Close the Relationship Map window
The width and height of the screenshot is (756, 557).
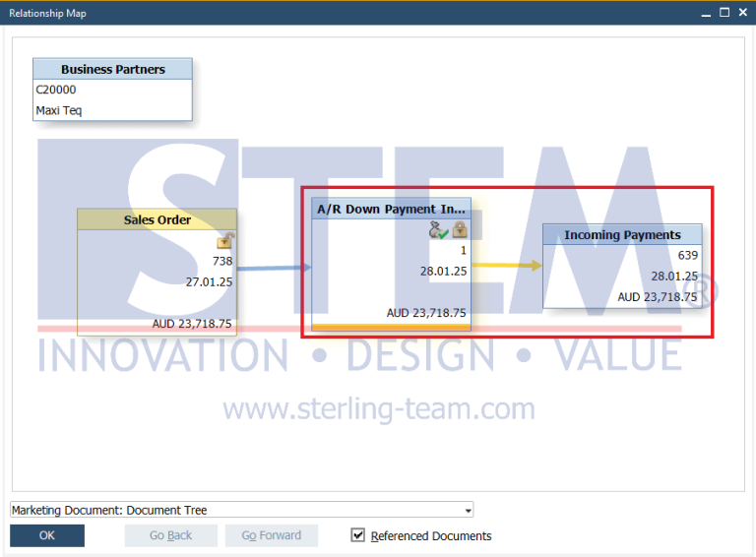coord(743,12)
